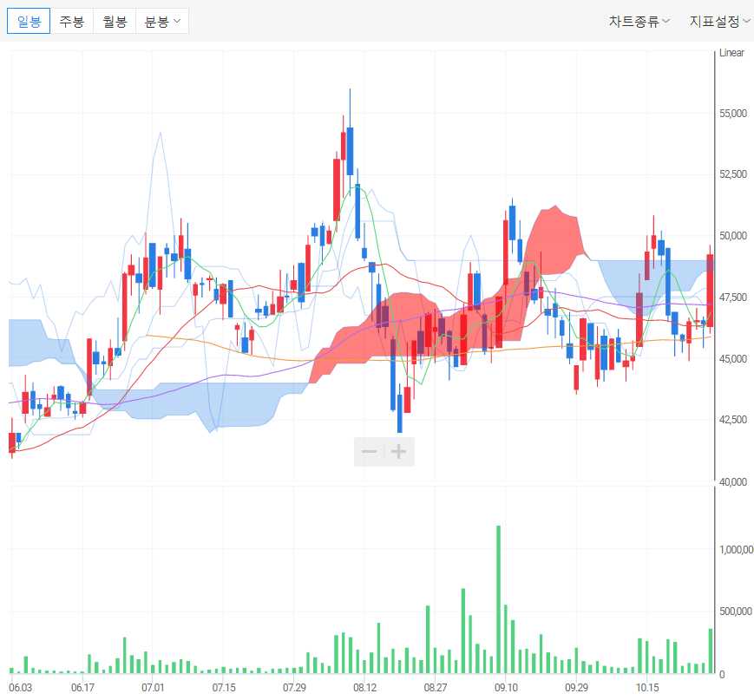Click the 09.29 date axis label
Image resolution: width=754 pixels, height=700 pixels.
click(576, 688)
